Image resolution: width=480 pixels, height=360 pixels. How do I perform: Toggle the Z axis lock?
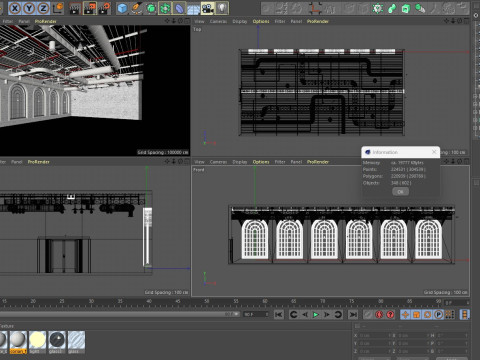coord(43,8)
